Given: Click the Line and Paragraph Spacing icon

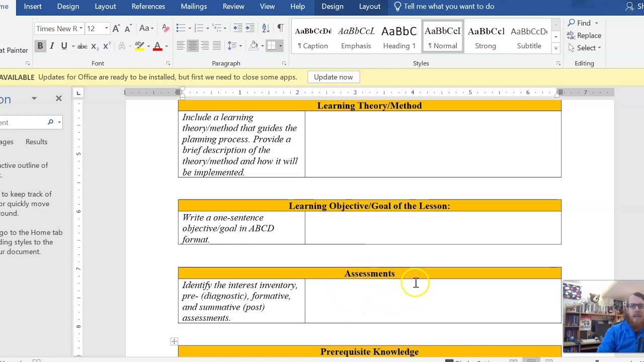Looking at the screenshot, I should point(231,46).
